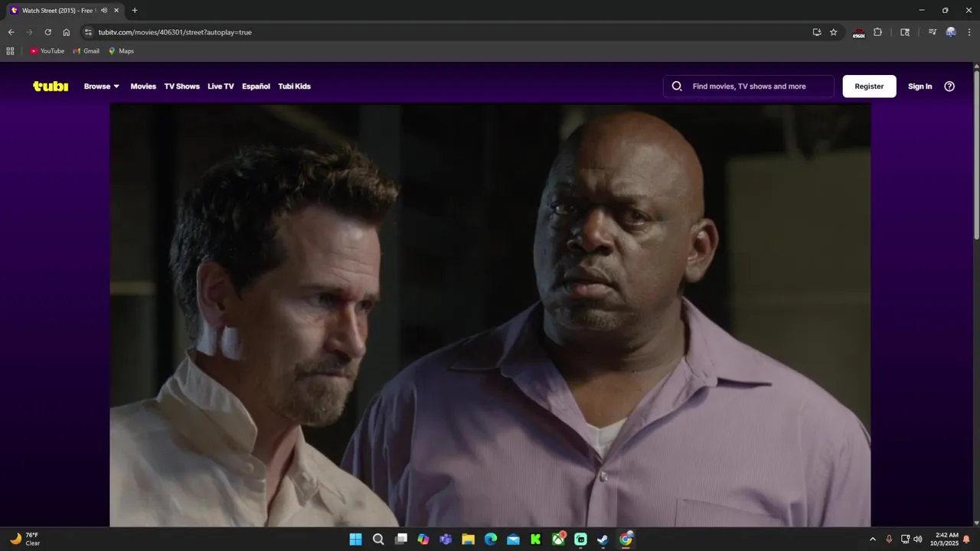Open the Gmail bookmark
Screen dimensions: 980x551
[x=87, y=51]
